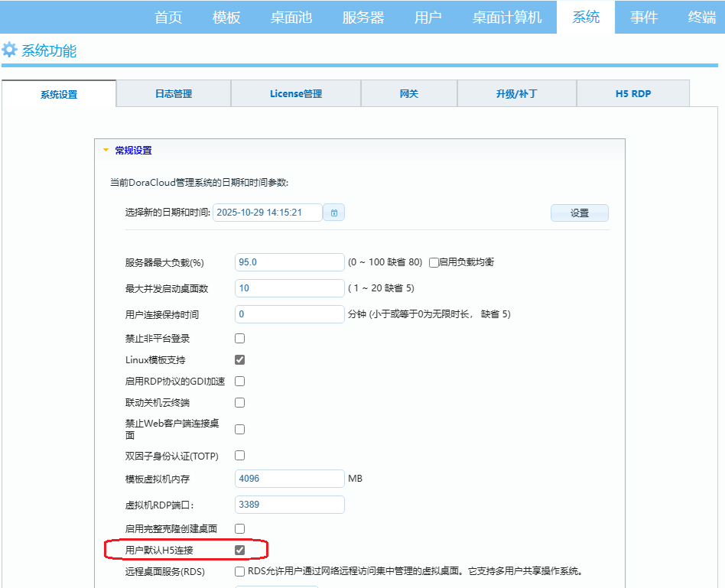The width and height of the screenshot is (725, 588).
Task: Click the 虚拟机RDP端口 input field
Action: click(289, 504)
